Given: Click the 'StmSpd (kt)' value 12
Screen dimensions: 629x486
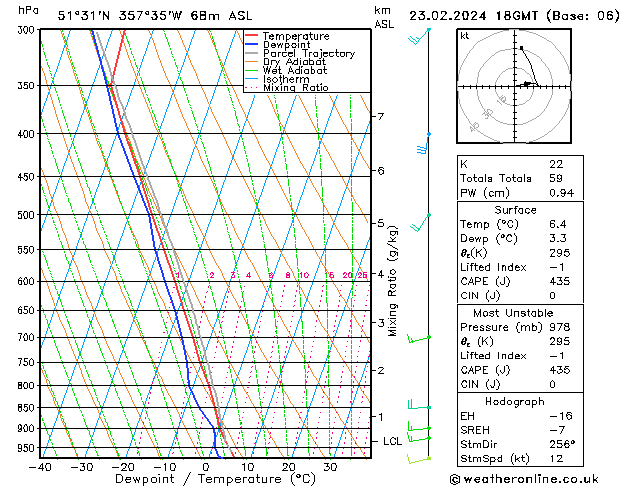Looking at the screenshot, I should pyautogui.click(x=556, y=459).
